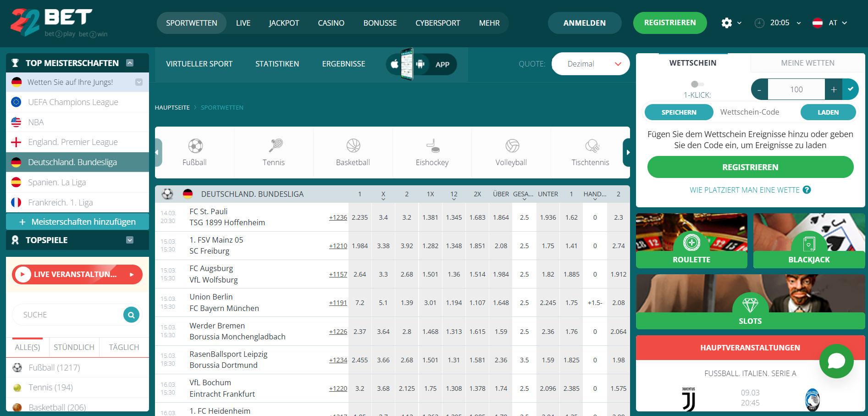Image resolution: width=868 pixels, height=416 pixels.
Task: Click the +1236 more markets link
Action: [x=338, y=217]
